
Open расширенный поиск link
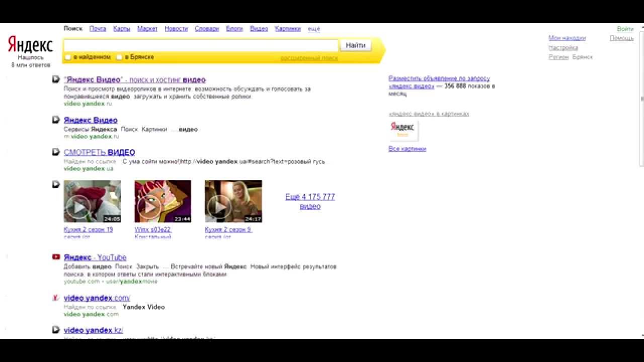pos(309,58)
